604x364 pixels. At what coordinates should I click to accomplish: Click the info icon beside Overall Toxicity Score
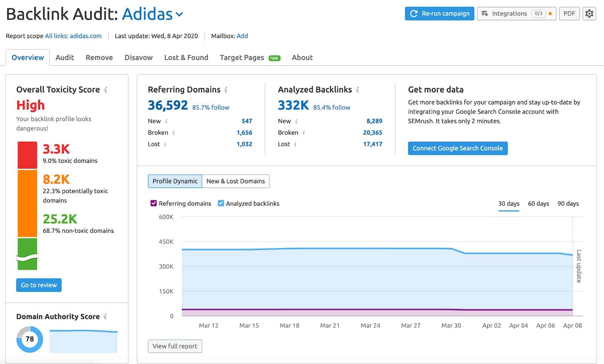coord(106,90)
